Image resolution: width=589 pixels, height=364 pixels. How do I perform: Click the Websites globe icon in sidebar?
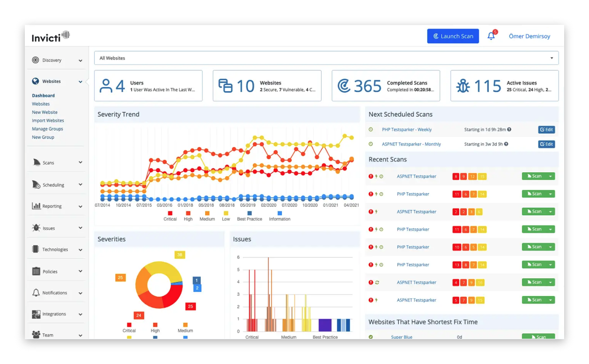35,81
